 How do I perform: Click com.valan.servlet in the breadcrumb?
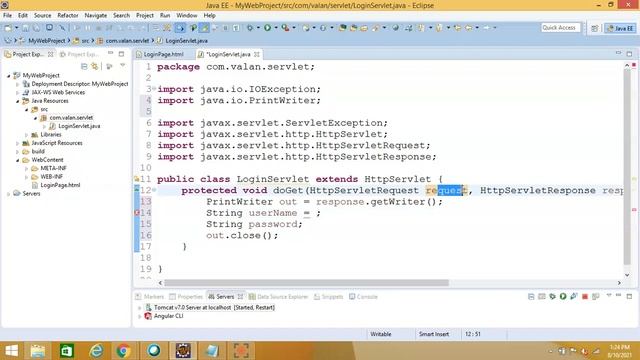pos(127,41)
